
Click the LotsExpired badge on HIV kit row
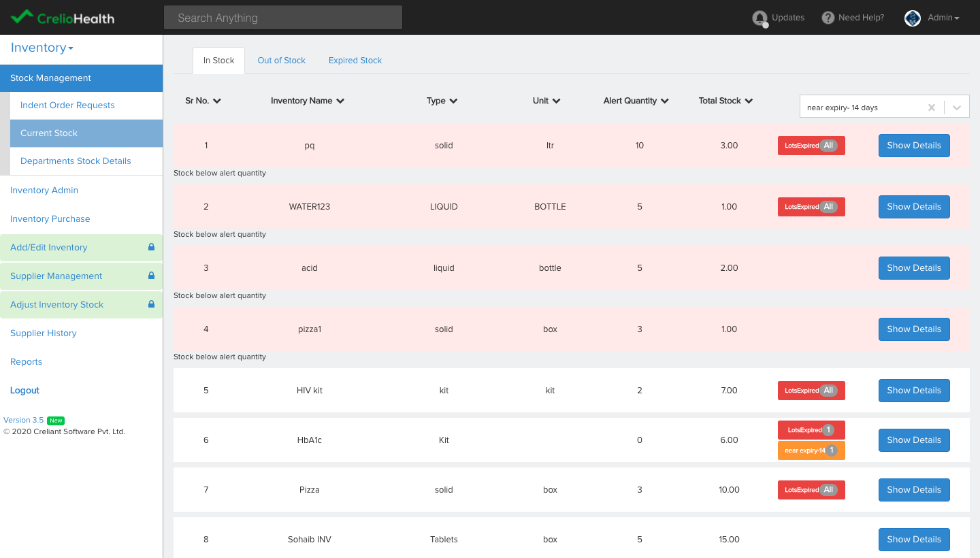811,391
